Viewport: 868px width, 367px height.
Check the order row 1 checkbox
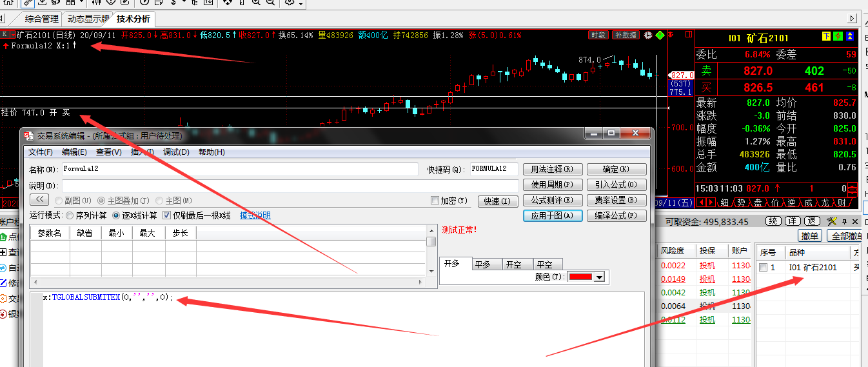point(764,267)
